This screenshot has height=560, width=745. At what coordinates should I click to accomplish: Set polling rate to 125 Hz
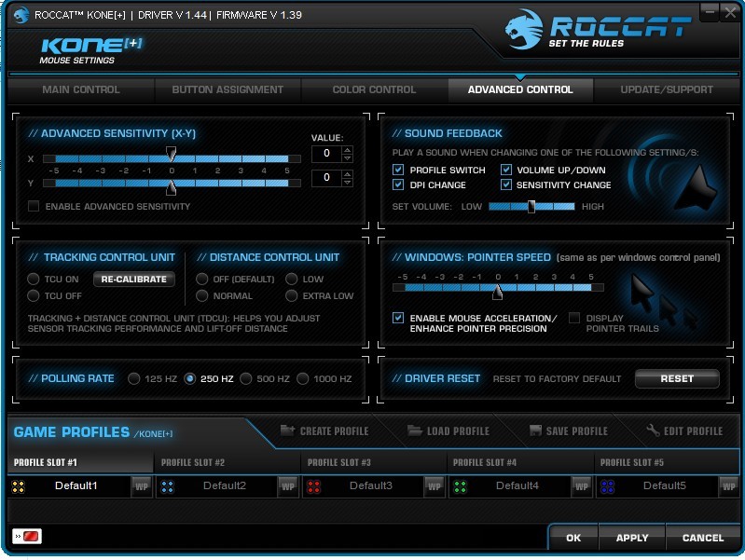pos(134,378)
